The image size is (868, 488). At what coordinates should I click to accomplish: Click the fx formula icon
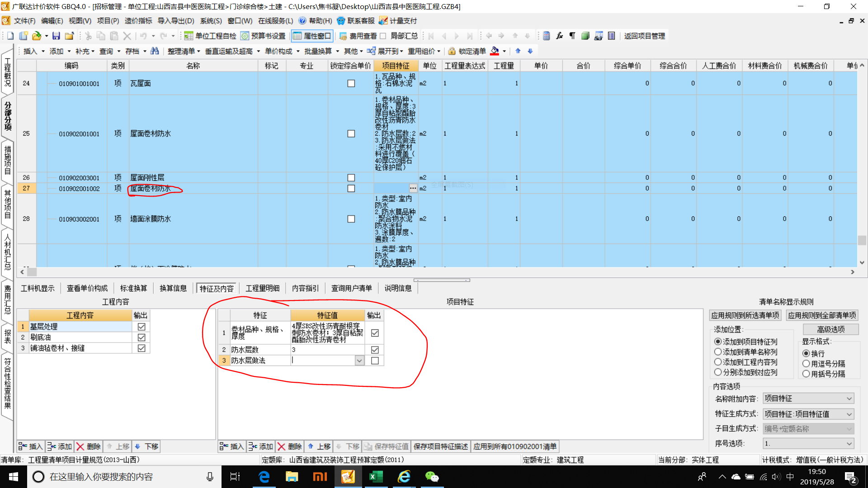point(559,36)
